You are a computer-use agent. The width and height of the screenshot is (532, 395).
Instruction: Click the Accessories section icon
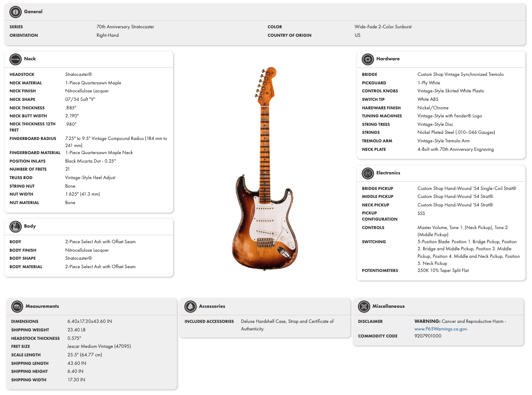(191, 306)
